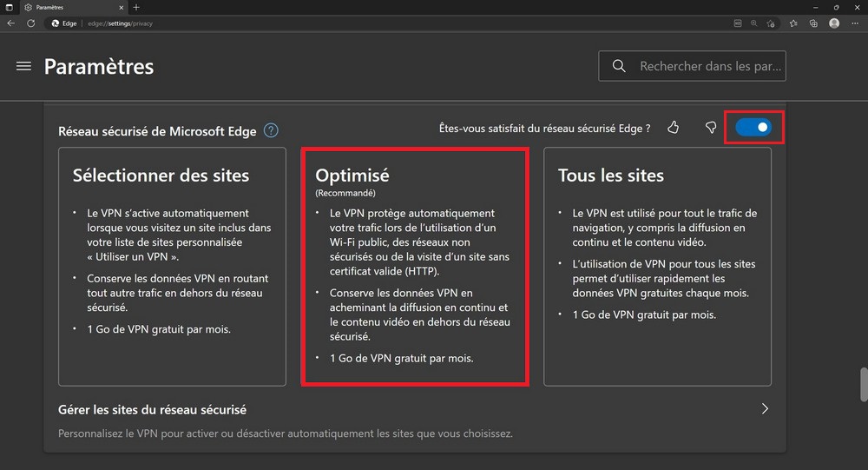
Task: Click the Paramètres page heading
Action: [x=99, y=67]
